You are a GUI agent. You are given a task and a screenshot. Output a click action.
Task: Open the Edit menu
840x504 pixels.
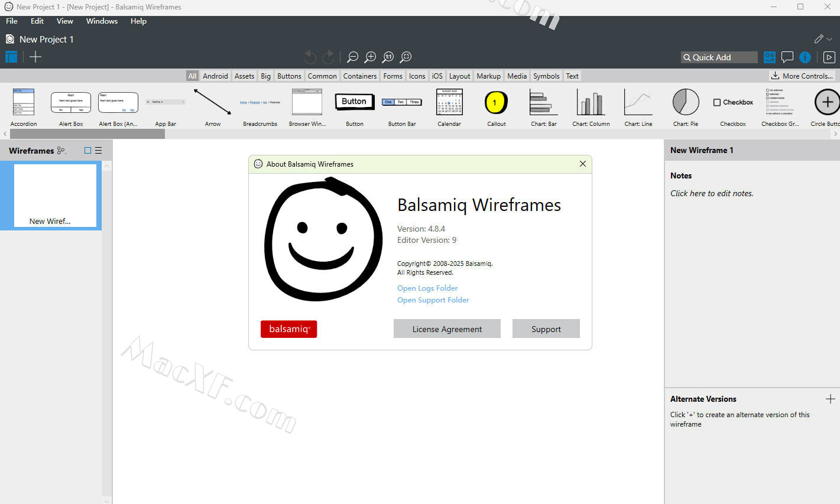[37, 21]
